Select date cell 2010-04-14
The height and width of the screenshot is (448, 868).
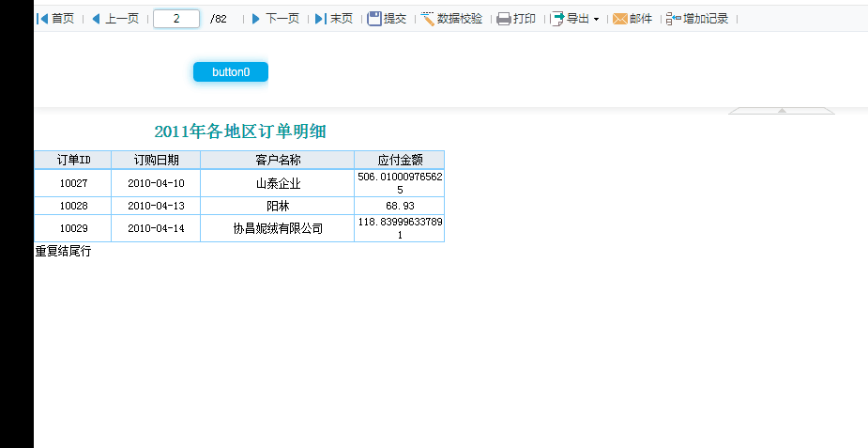tap(156, 228)
